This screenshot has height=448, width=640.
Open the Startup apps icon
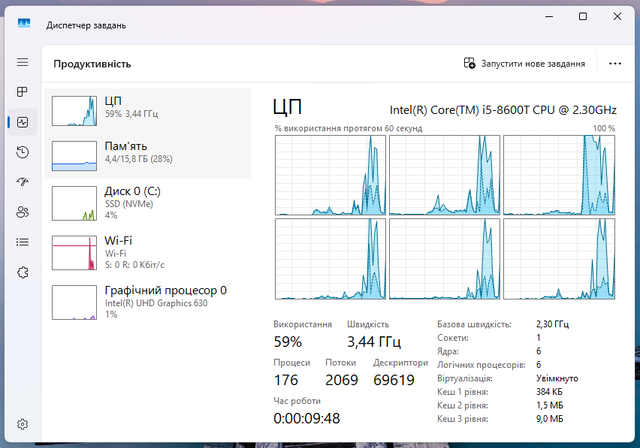(x=22, y=182)
